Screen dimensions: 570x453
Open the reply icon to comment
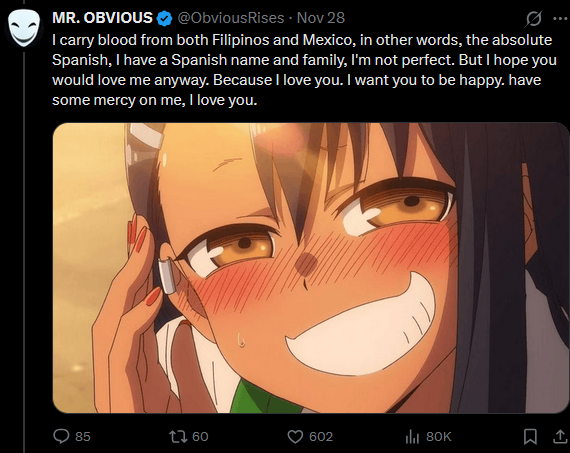pos(61,436)
